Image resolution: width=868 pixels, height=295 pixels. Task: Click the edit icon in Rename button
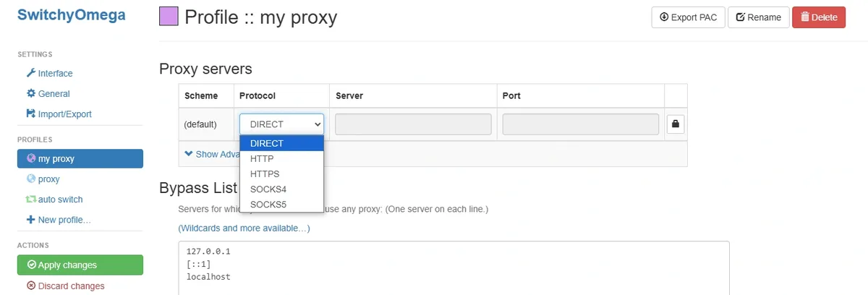pyautogui.click(x=741, y=17)
